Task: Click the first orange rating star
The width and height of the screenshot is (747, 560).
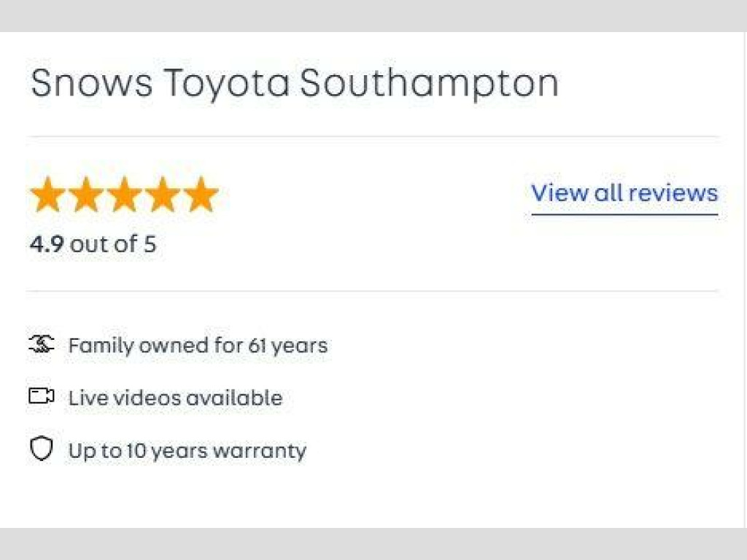Action: pyautogui.click(x=47, y=194)
